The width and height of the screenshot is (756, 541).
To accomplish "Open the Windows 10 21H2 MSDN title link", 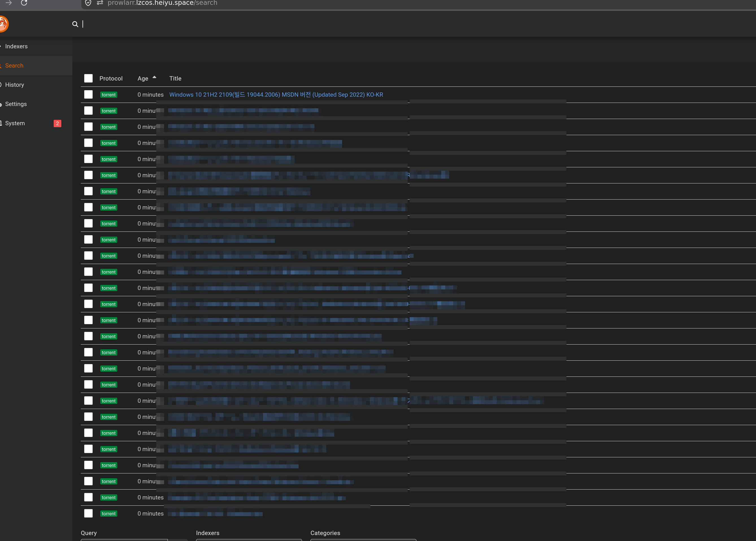I will point(276,95).
